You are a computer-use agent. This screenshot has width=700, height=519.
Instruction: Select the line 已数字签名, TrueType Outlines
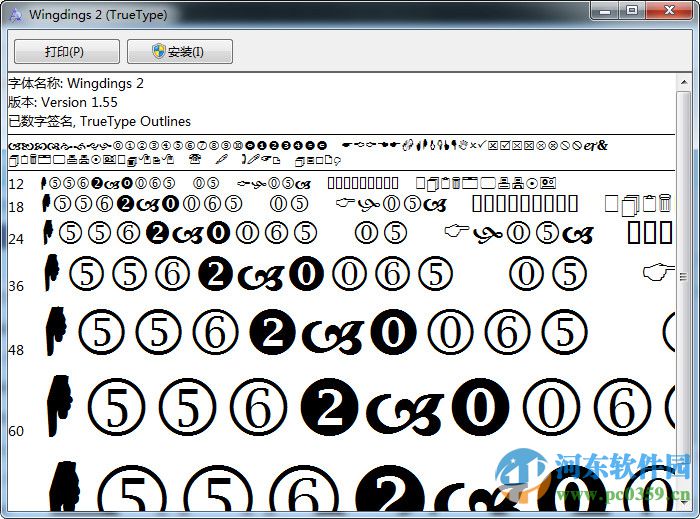100,121
